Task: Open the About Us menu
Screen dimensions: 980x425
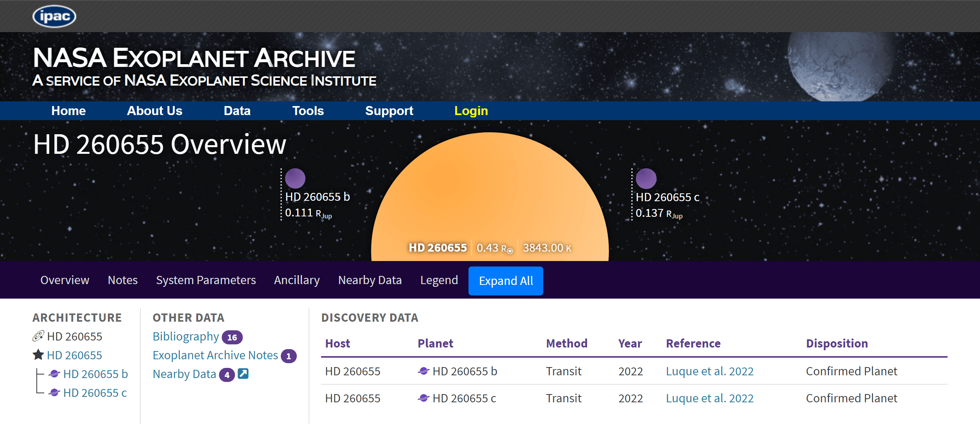Action: point(154,111)
